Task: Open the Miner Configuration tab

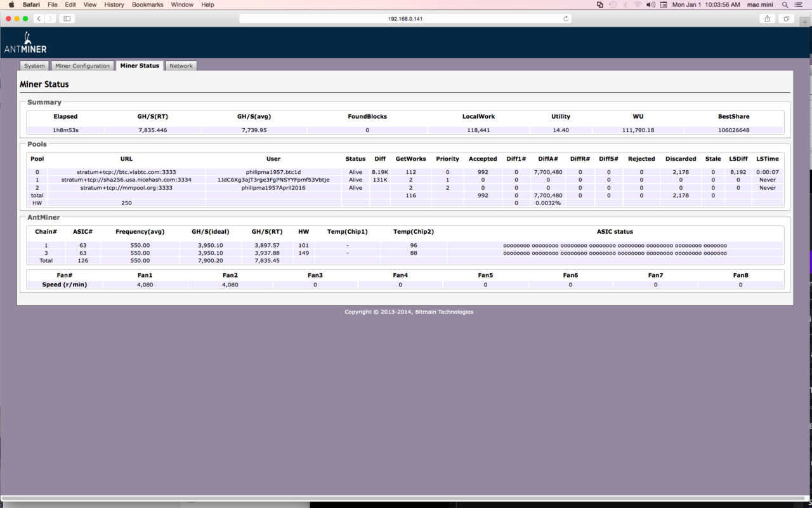Action: click(82, 66)
